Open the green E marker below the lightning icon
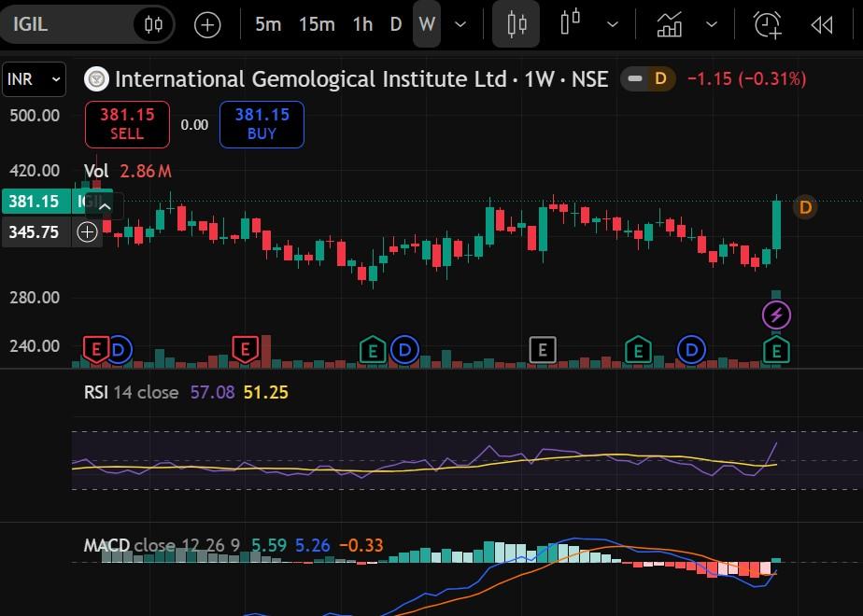The height and width of the screenshot is (616, 863). click(776, 350)
